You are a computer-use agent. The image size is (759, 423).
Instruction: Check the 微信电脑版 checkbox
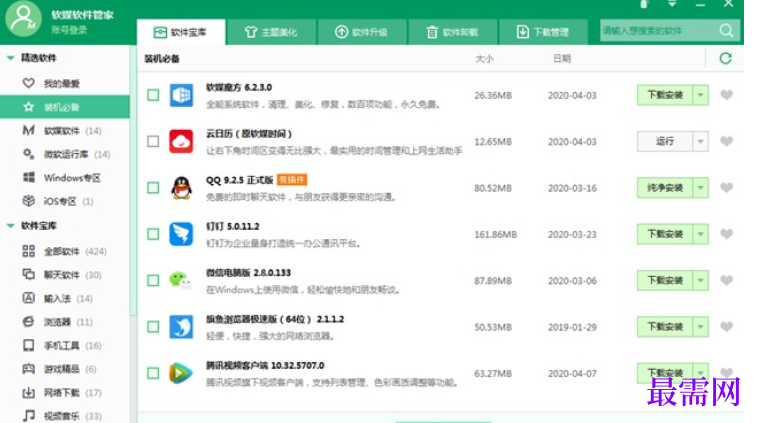coord(153,281)
